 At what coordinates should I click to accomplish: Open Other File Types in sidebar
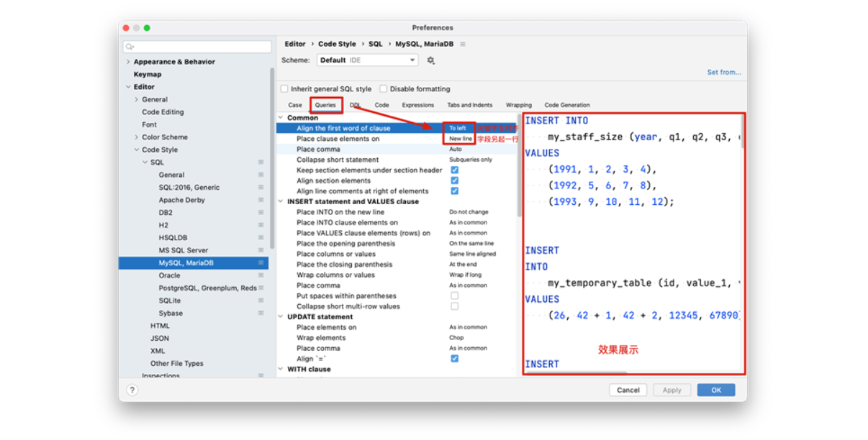pyautogui.click(x=177, y=364)
